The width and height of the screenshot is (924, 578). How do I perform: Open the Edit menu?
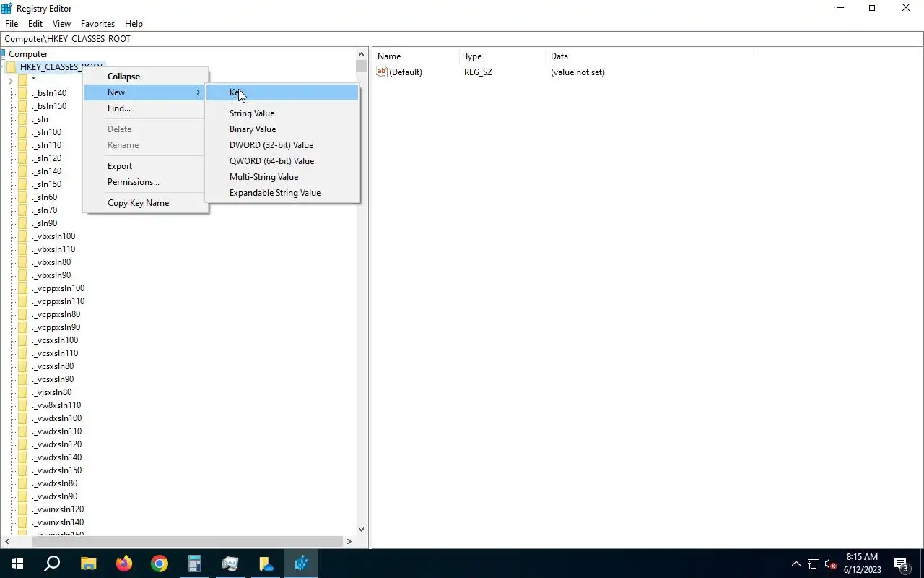pos(35,24)
